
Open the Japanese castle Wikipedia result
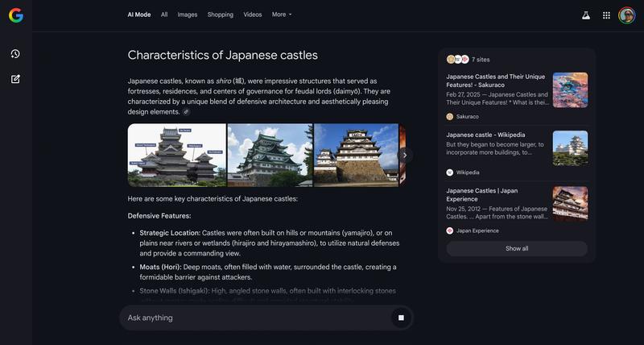(485, 135)
